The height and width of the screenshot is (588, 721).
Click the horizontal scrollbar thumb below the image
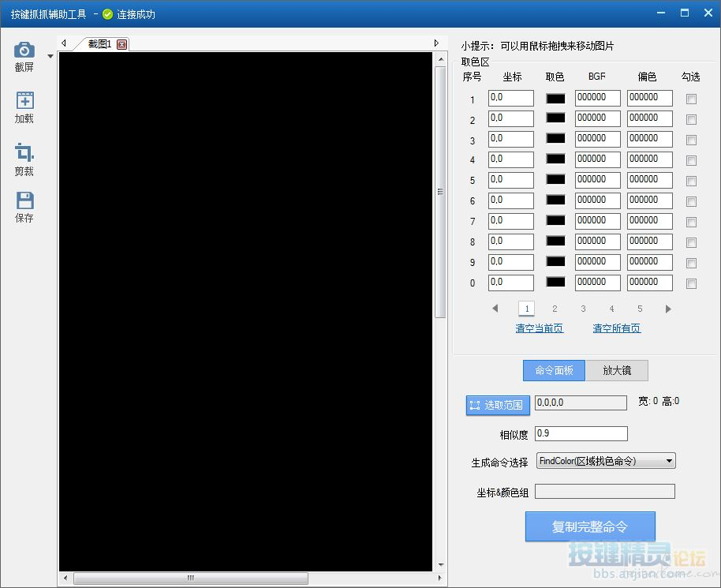(x=191, y=578)
